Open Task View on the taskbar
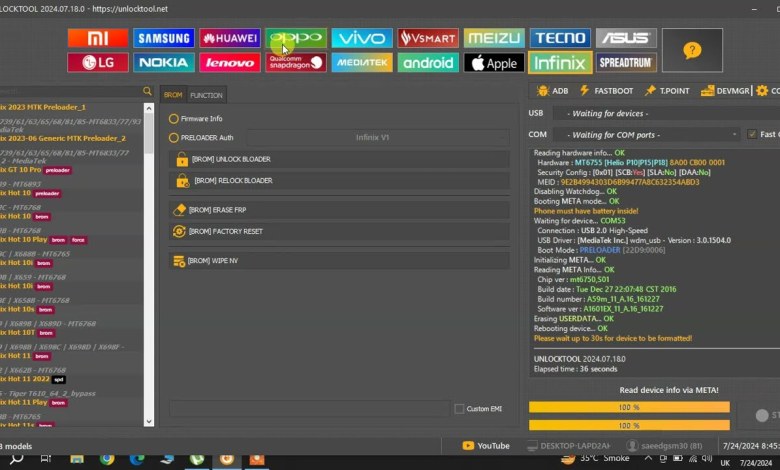The image size is (780, 470). click(46, 459)
